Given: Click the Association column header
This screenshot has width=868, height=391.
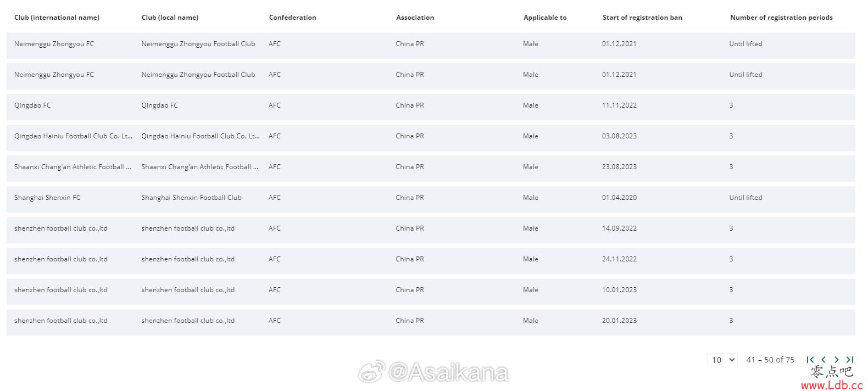Looking at the screenshot, I should click(x=415, y=18).
